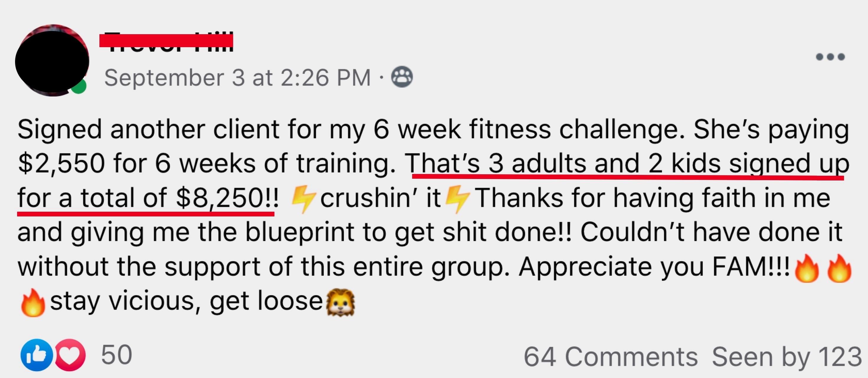Viewport: 868px width, 378px height.
Task: View the 64 Comments thread
Action: coord(610,357)
